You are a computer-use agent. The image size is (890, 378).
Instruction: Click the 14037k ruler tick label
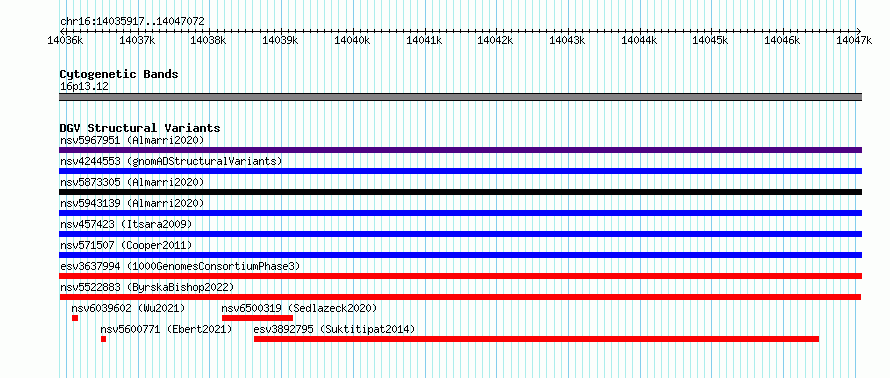pos(137,40)
